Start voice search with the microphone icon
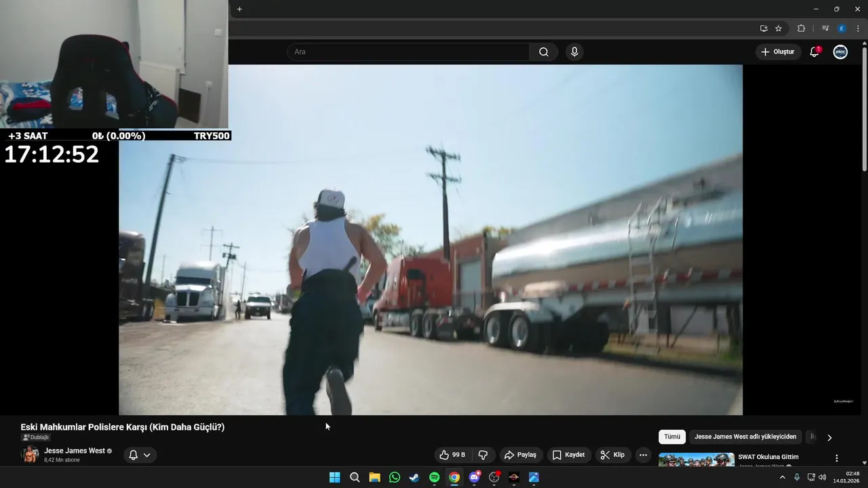 point(574,52)
